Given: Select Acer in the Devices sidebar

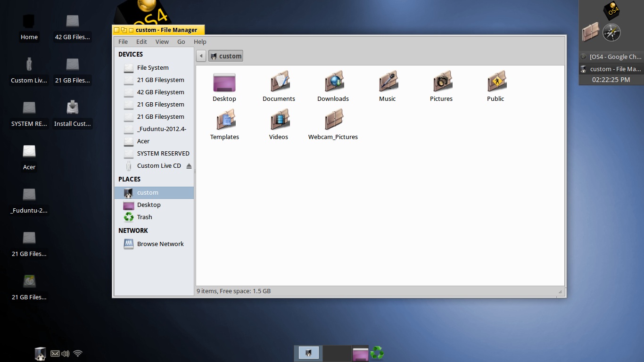Looking at the screenshot, I should [154, 141].
